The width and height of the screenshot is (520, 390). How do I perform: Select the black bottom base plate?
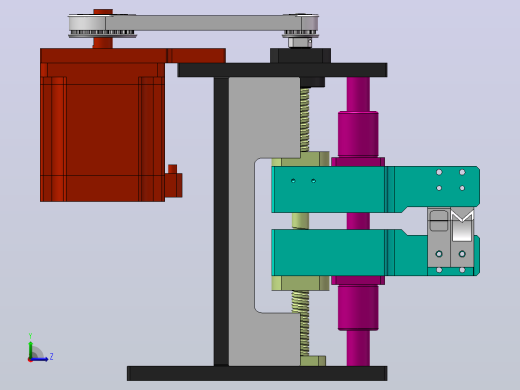(257, 373)
